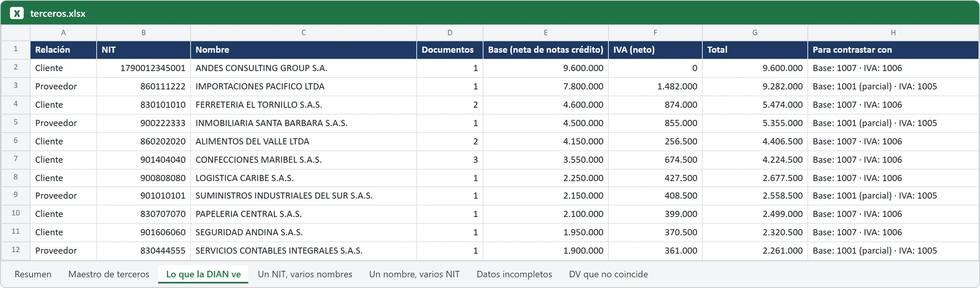Viewport: 980px width, 288px height.
Task: Click the select-all corner of the grid
Action: [16, 33]
